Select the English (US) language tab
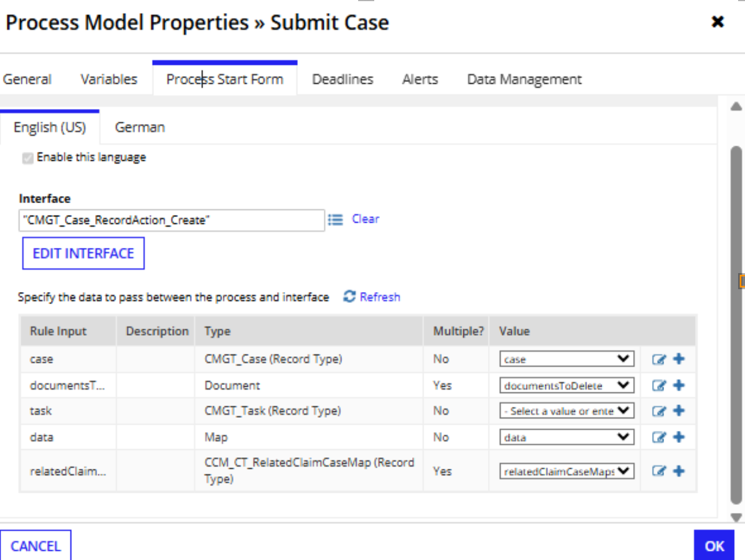Viewport: 745px width, 560px height. pyautogui.click(x=50, y=127)
